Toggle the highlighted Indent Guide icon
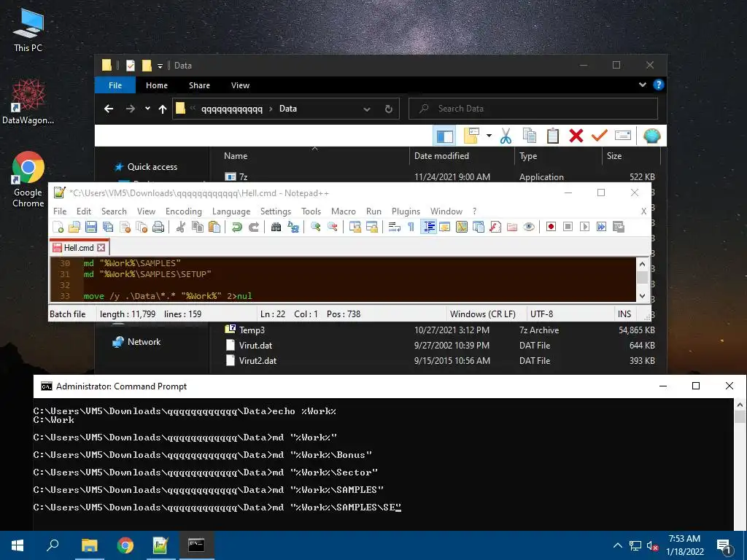This screenshot has height=560, width=747. click(429, 227)
